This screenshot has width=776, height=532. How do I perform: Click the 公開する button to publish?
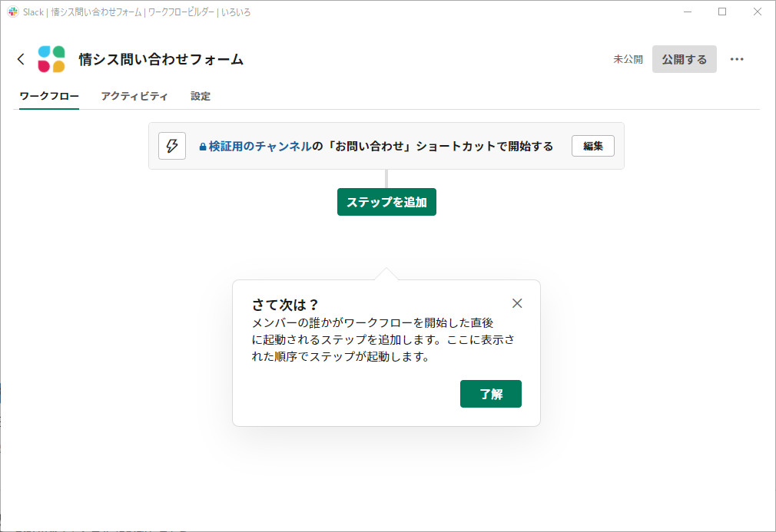684,59
